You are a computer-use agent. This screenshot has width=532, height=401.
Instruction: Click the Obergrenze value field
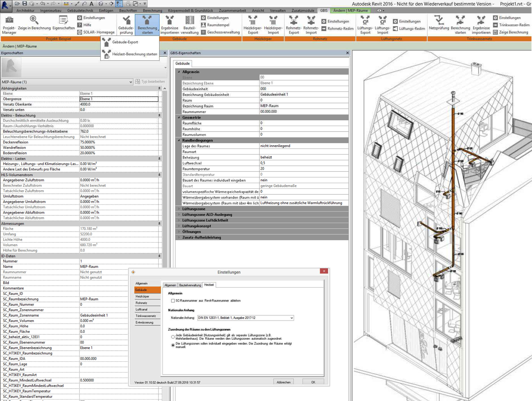coord(119,99)
